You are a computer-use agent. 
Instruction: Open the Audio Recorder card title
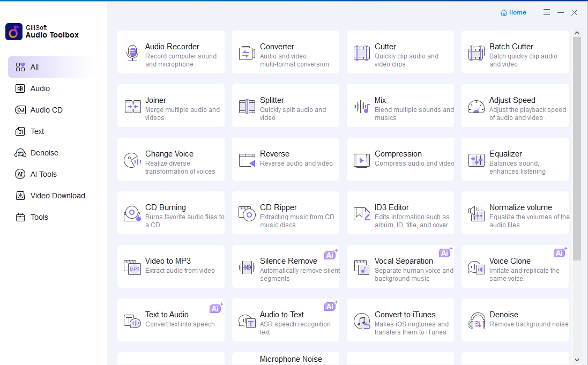click(x=172, y=47)
